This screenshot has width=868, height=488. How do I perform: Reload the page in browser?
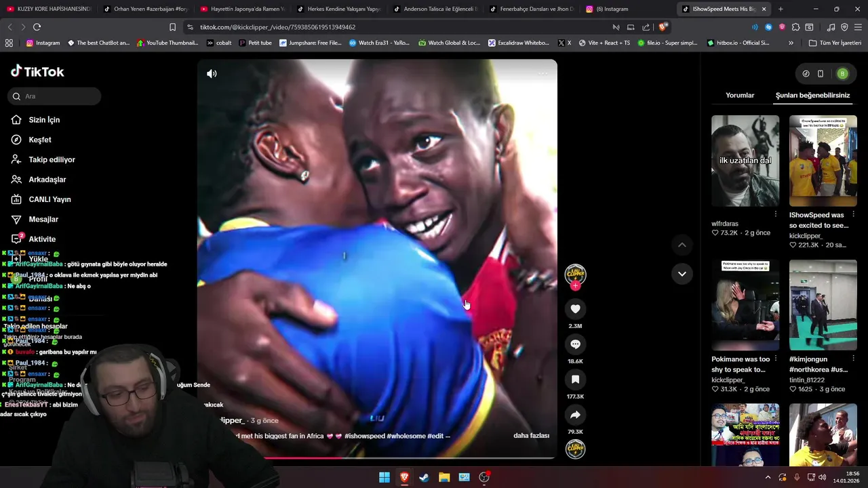pos(37,27)
